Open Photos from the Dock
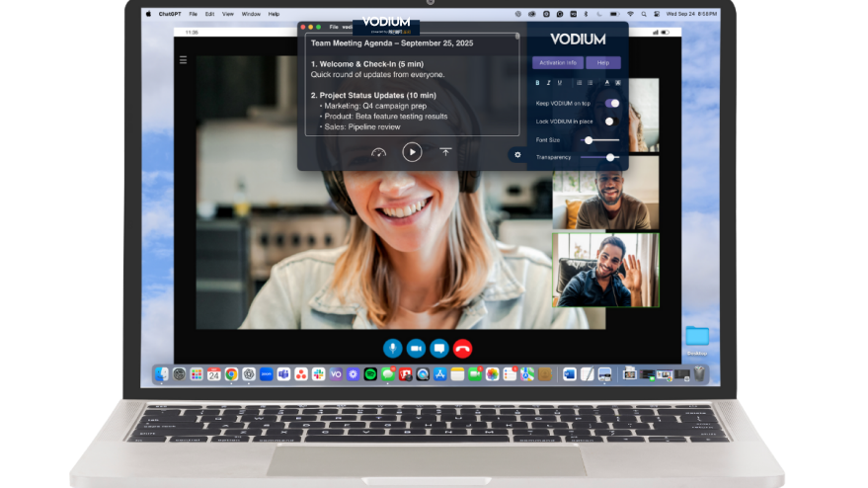868x488 pixels. tap(492, 374)
